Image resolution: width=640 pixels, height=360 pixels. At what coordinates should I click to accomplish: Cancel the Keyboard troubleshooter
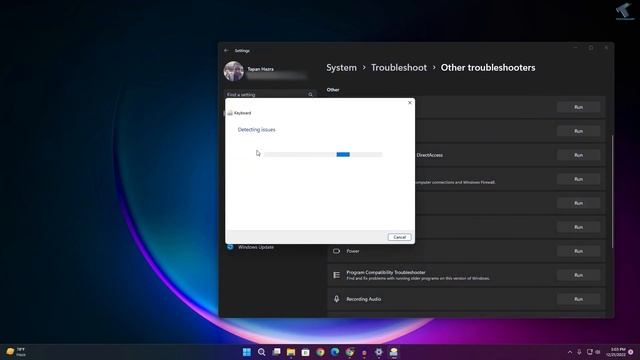pyautogui.click(x=399, y=237)
